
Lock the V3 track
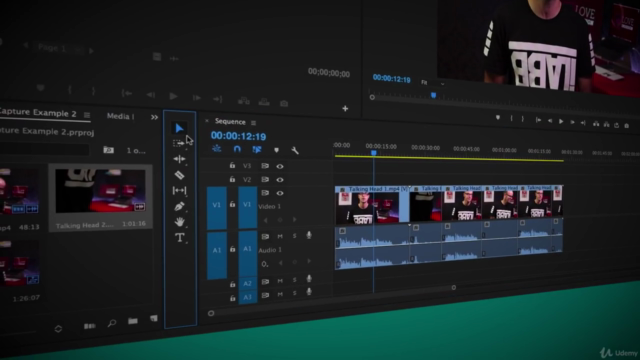(x=232, y=165)
